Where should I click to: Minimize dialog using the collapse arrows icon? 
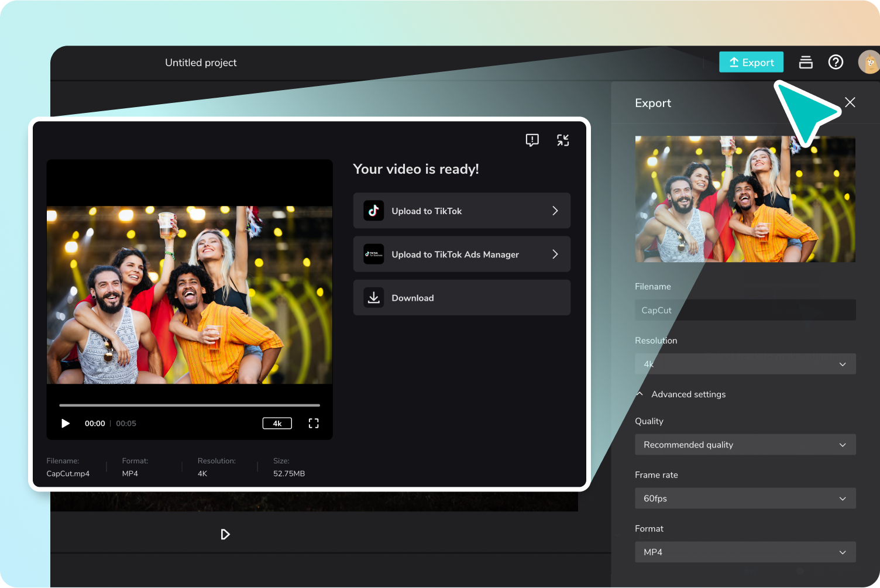(x=563, y=140)
